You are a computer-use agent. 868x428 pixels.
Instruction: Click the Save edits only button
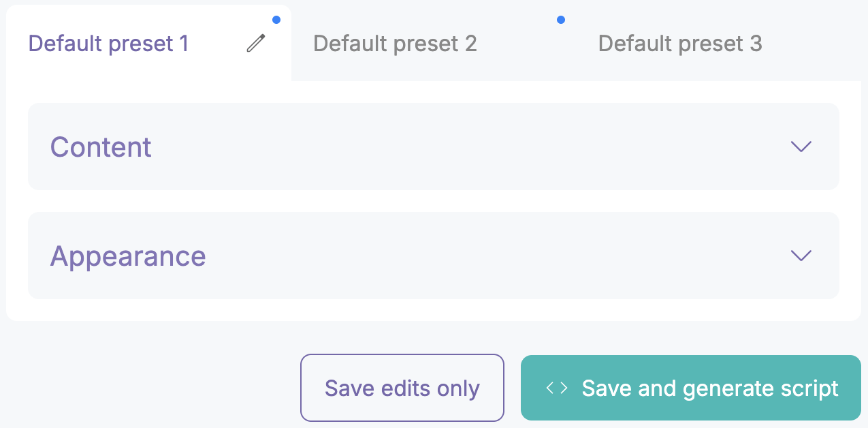click(402, 388)
